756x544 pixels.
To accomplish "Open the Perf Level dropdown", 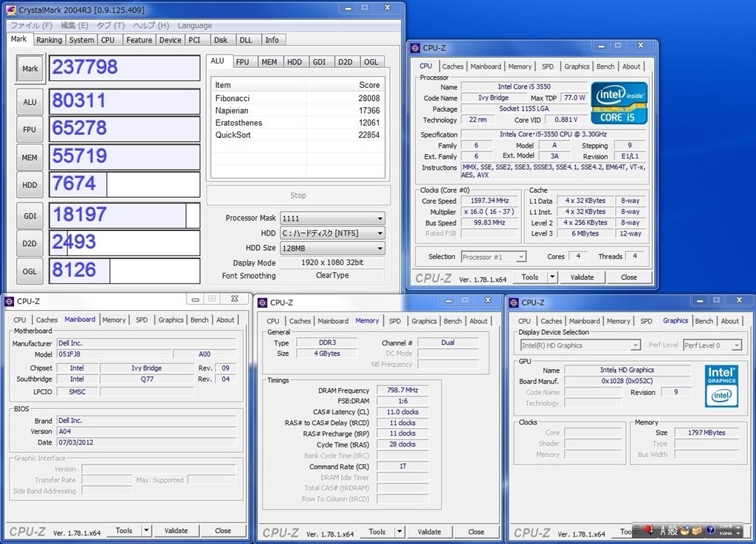I will tap(712, 345).
